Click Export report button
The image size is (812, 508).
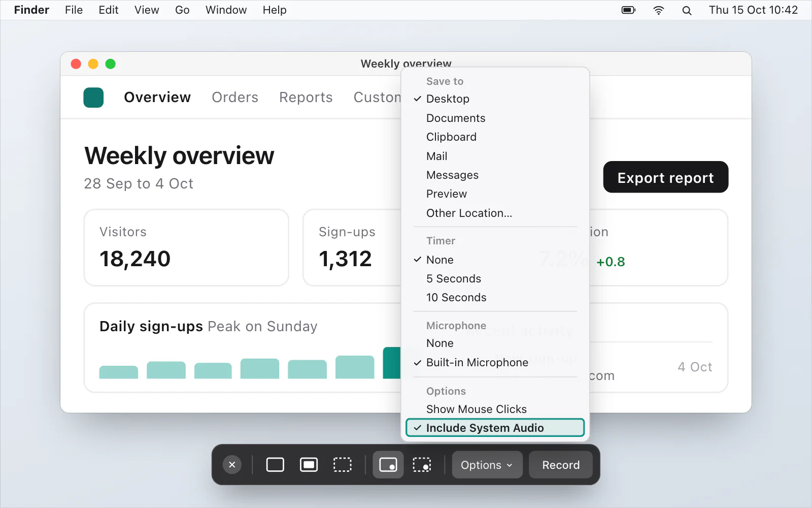tap(665, 177)
